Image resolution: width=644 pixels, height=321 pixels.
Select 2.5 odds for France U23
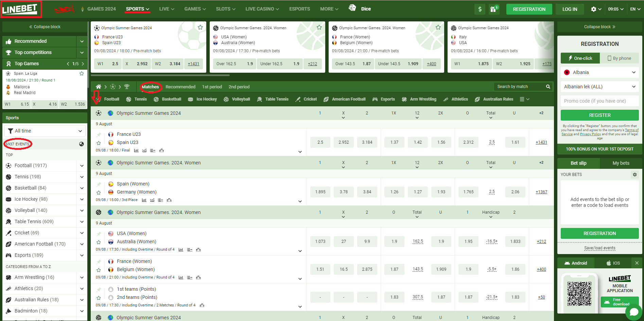(320, 142)
